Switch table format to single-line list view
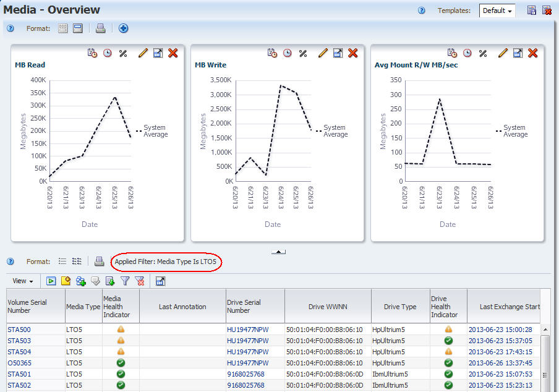This screenshot has width=559, height=392. click(62, 262)
